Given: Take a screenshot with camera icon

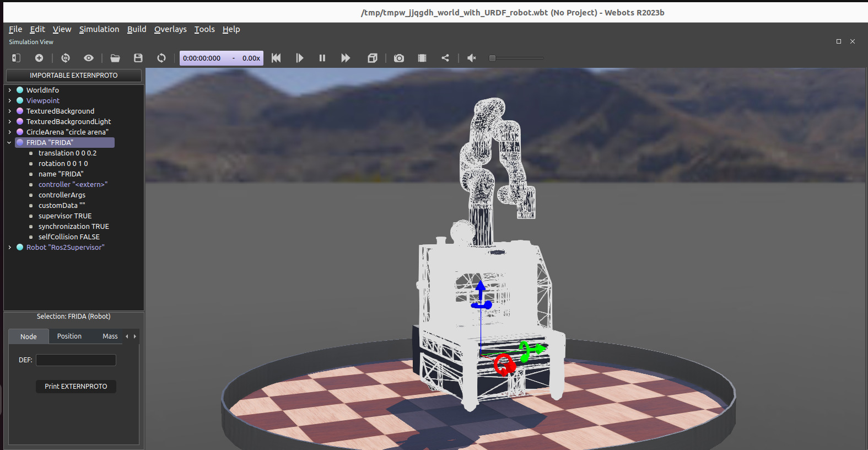Looking at the screenshot, I should click(x=399, y=58).
